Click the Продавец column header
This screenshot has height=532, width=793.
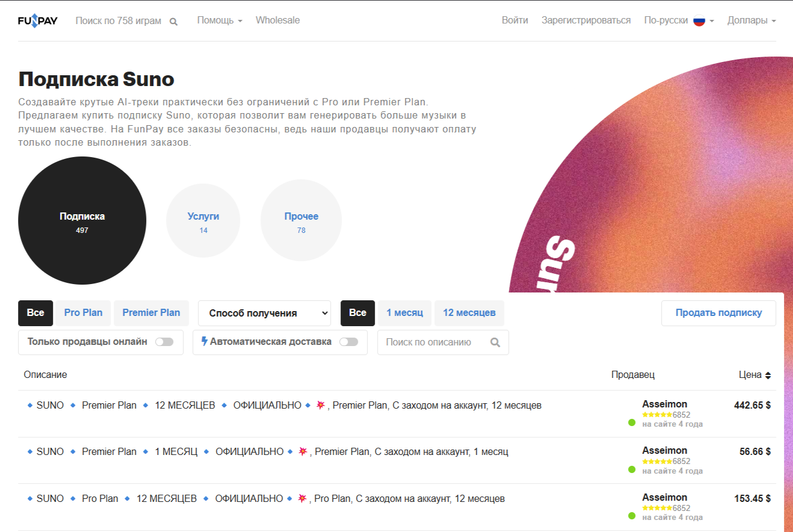pos(633,375)
